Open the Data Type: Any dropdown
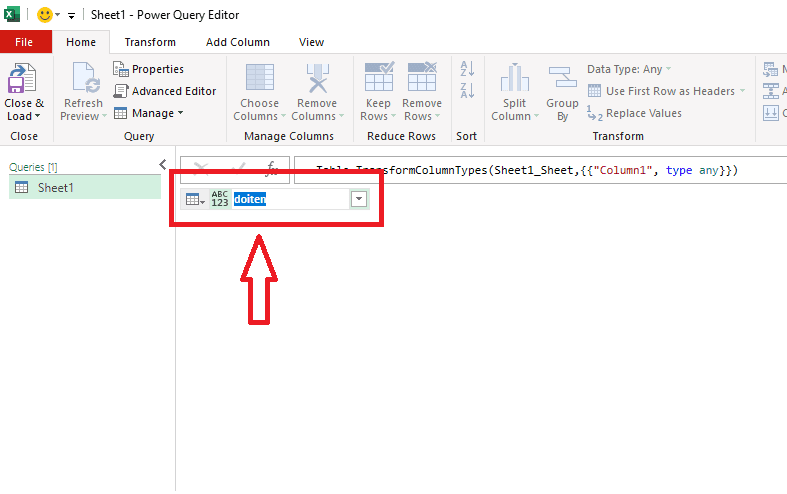Image resolution: width=787 pixels, height=494 pixels. tap(629, 69)
